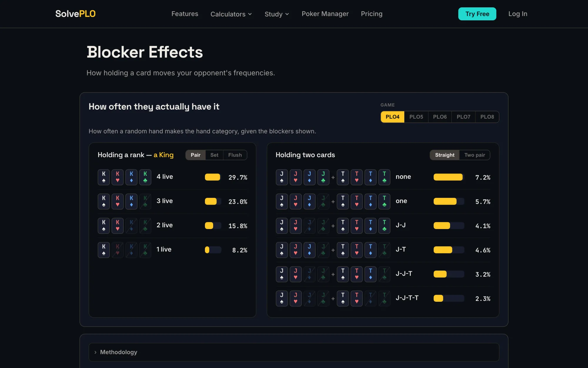Click the 'Holding two cards' heading

point(305,155)
